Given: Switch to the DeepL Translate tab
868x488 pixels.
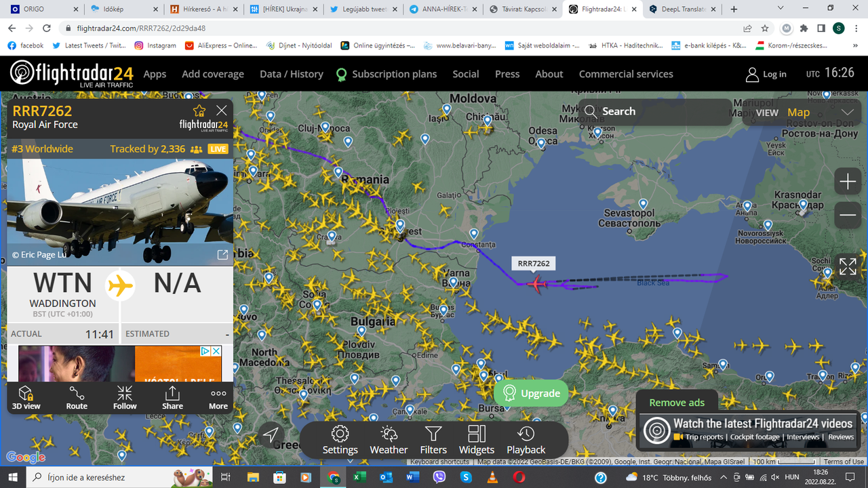Looking at the screenshot, I should 682,9.
